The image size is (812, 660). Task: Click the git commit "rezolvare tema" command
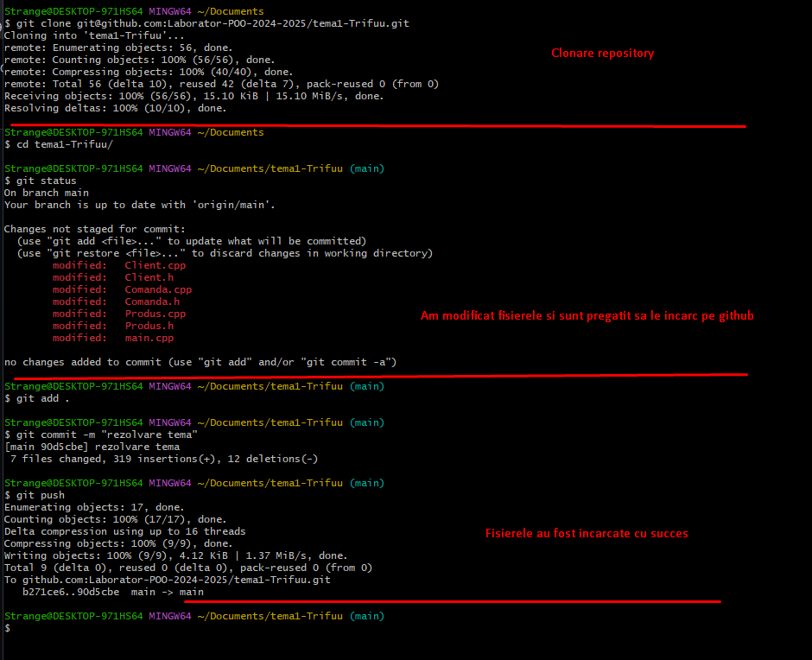click(100, 435)
